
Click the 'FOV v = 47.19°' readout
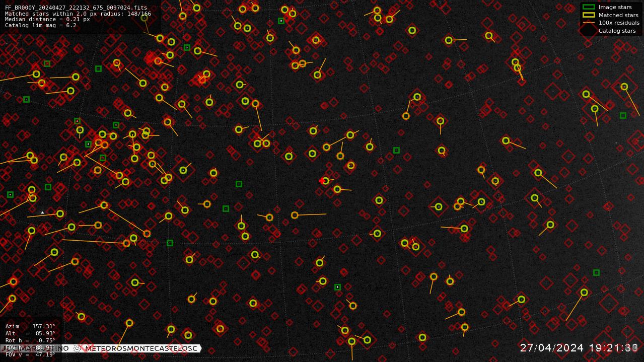30,354
